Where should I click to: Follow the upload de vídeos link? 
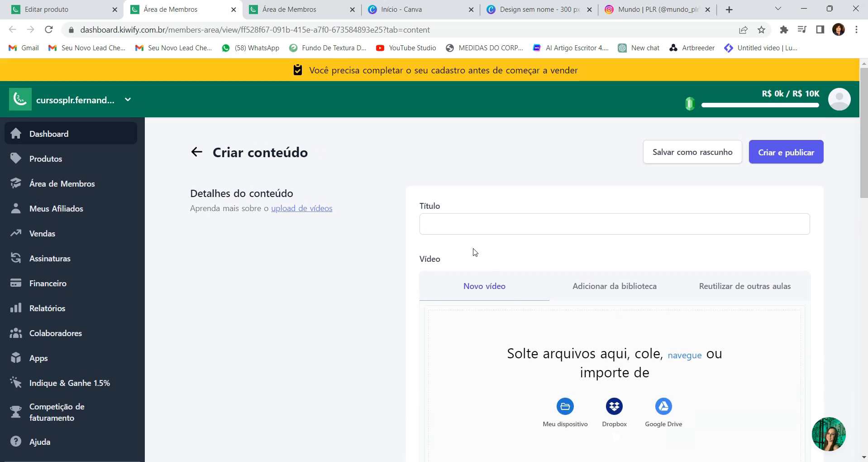pyautogui.click(x=301, y=208)
